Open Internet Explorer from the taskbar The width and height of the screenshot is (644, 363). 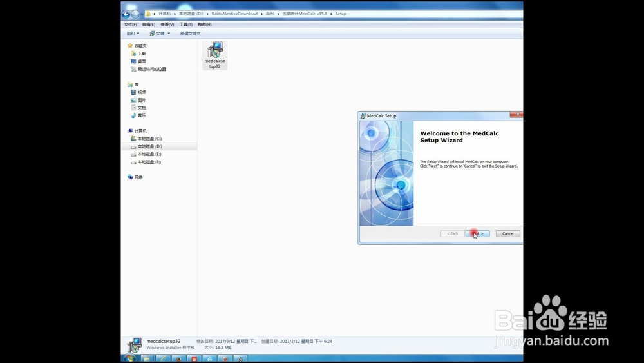pyautogui.click(x=163, y=359)
